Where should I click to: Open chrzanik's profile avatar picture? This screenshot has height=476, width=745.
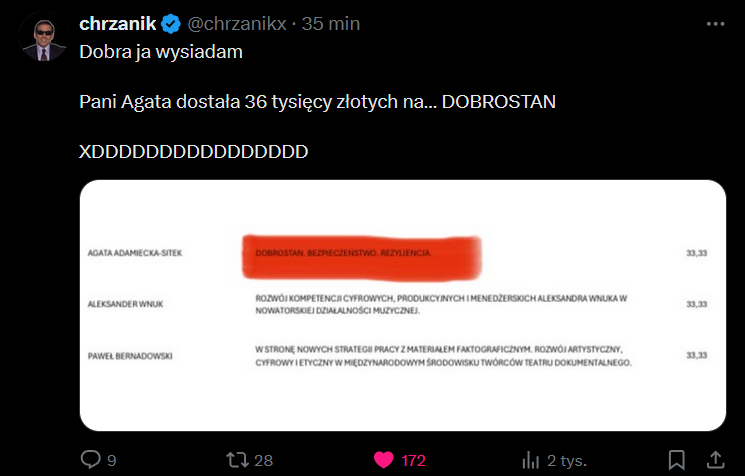[x=42, y=37]
